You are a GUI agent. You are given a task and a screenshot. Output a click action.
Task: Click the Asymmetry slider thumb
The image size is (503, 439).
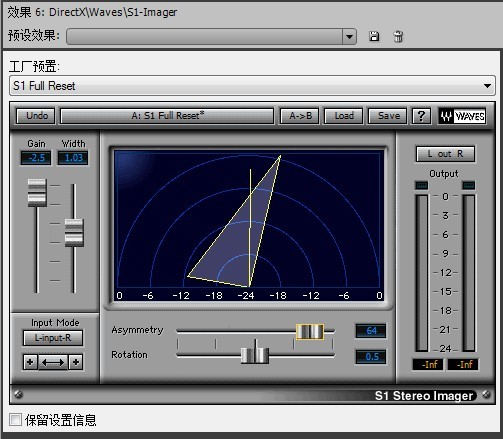click(310, 332)
